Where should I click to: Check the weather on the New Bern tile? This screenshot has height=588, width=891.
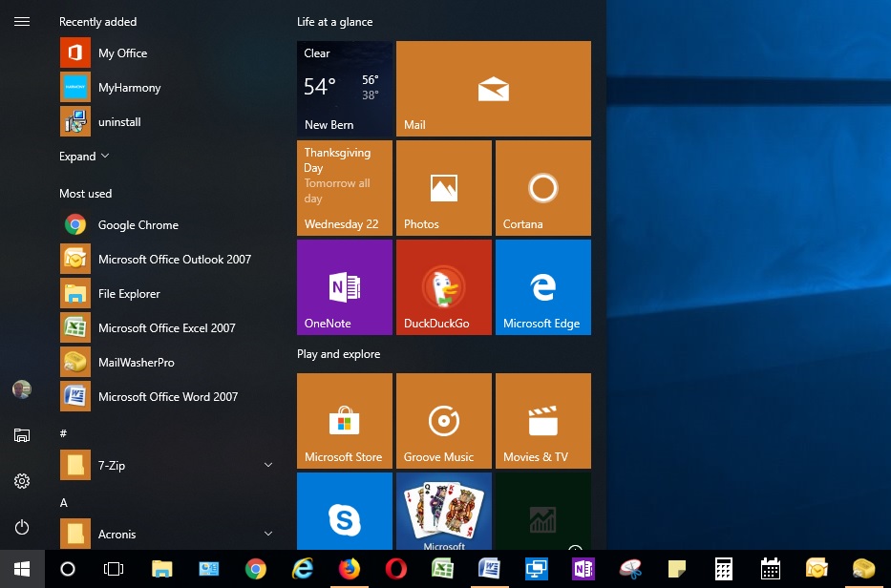click(344, 88)
